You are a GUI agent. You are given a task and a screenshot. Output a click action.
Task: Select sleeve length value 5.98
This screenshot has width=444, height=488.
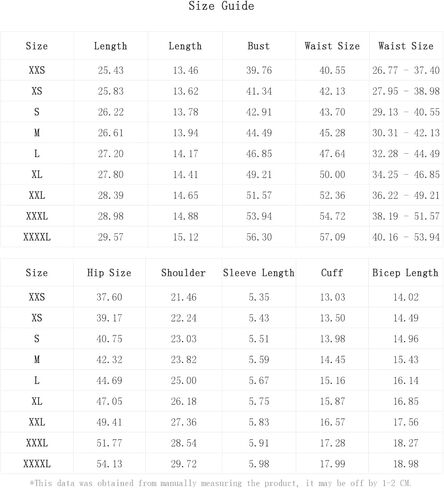[x=259, y=464]
